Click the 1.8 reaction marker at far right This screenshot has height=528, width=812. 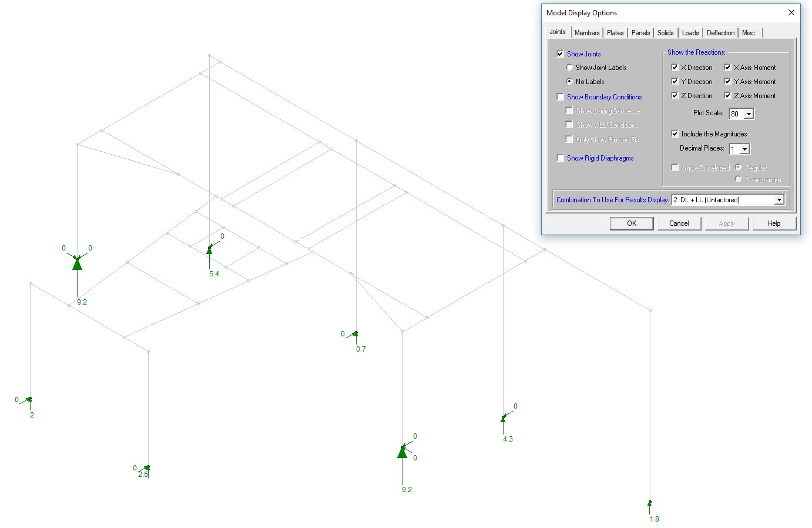pyautogui.click(x=650, y=503)
